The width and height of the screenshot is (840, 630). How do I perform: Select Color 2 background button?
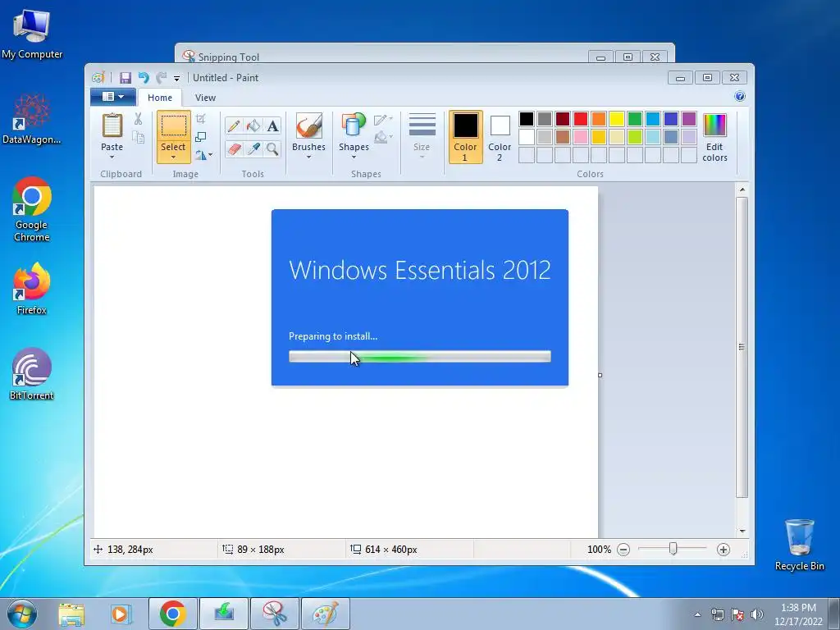pyautogui.click(x=500, y=137)
